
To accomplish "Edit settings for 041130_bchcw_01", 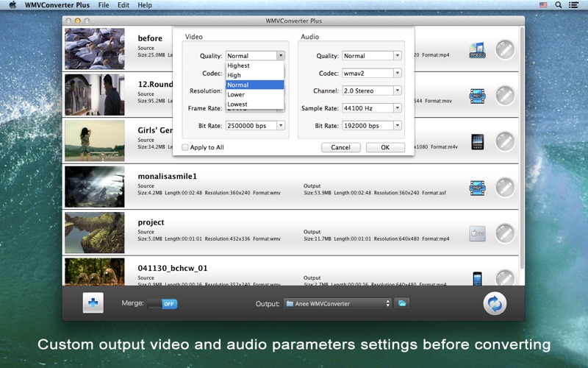I will point(505,278).
